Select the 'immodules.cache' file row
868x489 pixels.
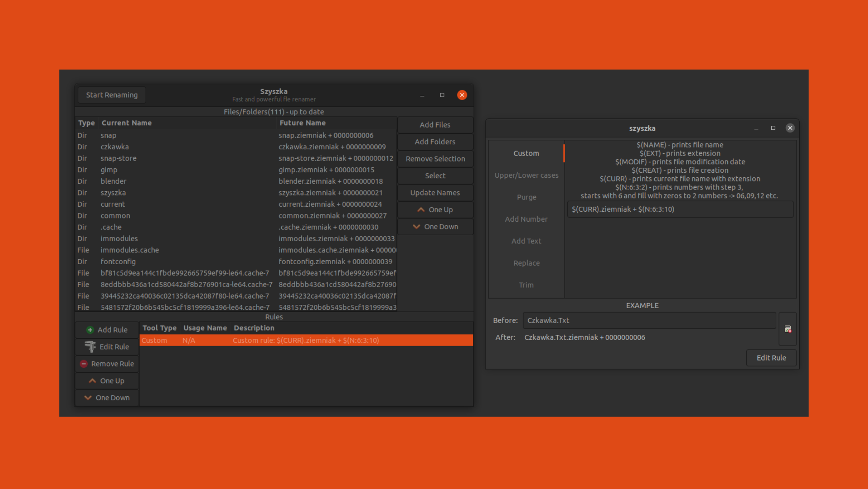point(236,250)
